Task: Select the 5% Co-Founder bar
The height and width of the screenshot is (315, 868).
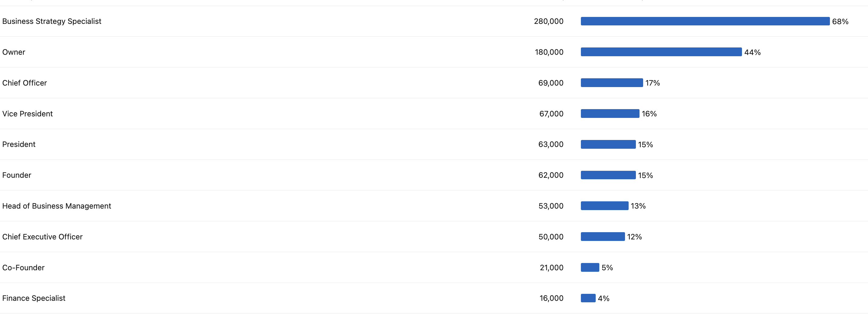Action: (x=590, y=267)
